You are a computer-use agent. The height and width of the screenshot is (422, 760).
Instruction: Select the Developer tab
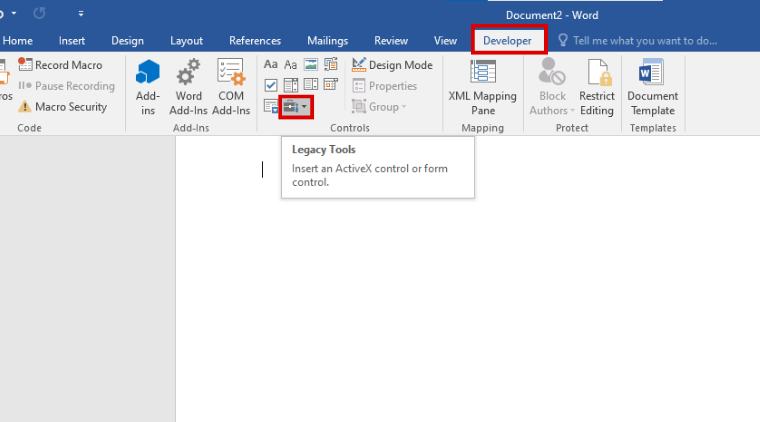click(507, 41)
